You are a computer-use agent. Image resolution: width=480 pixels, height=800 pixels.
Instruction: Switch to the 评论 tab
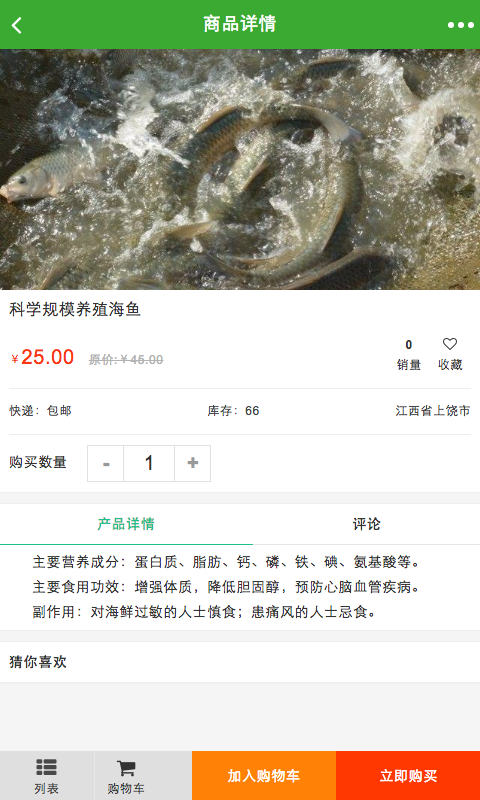pos(366,524)
